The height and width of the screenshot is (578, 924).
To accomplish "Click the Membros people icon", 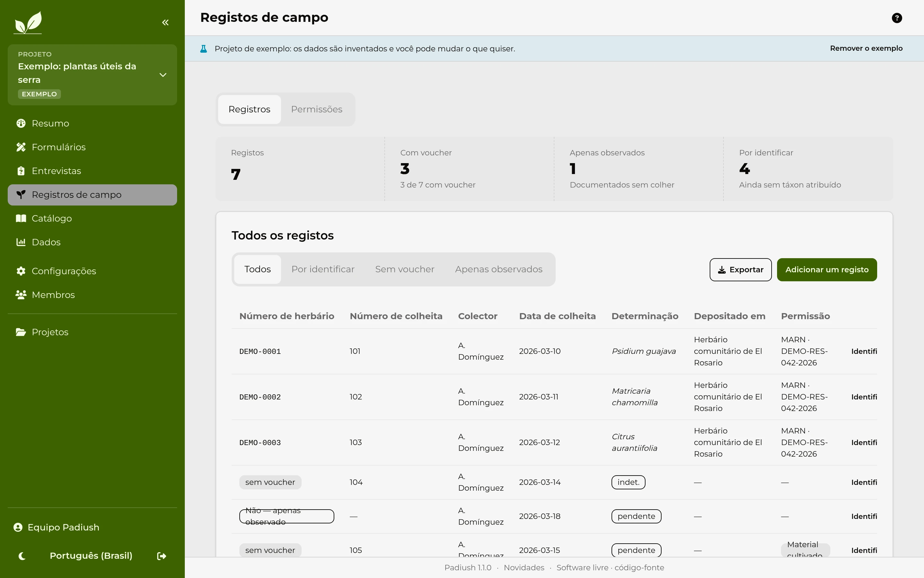I will click(x=21, y=295).
